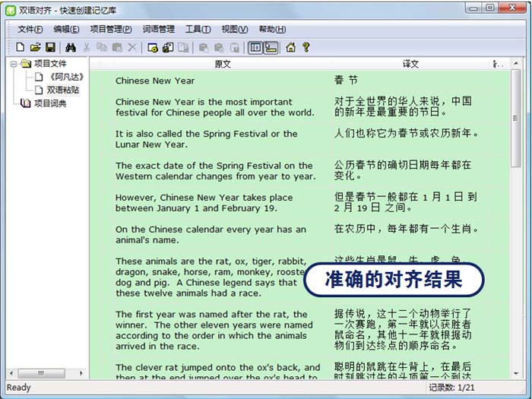Open the 文件(F) menu
Viewport: 532px width, 399px height.
[30, 29]
